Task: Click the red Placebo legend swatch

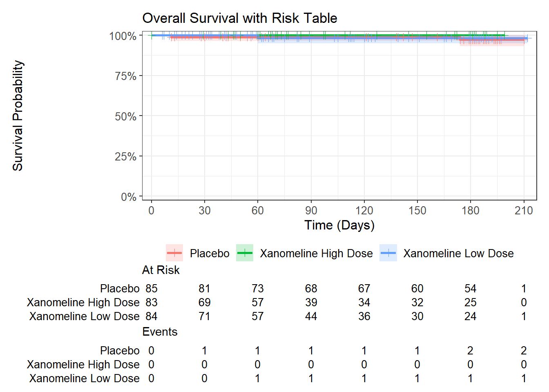Action: coord(174,253)
